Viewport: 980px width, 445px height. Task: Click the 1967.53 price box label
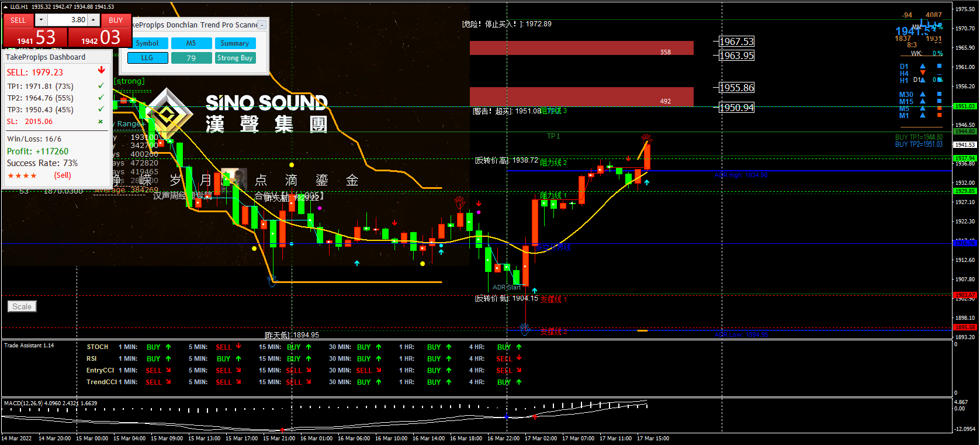point(736,42)
